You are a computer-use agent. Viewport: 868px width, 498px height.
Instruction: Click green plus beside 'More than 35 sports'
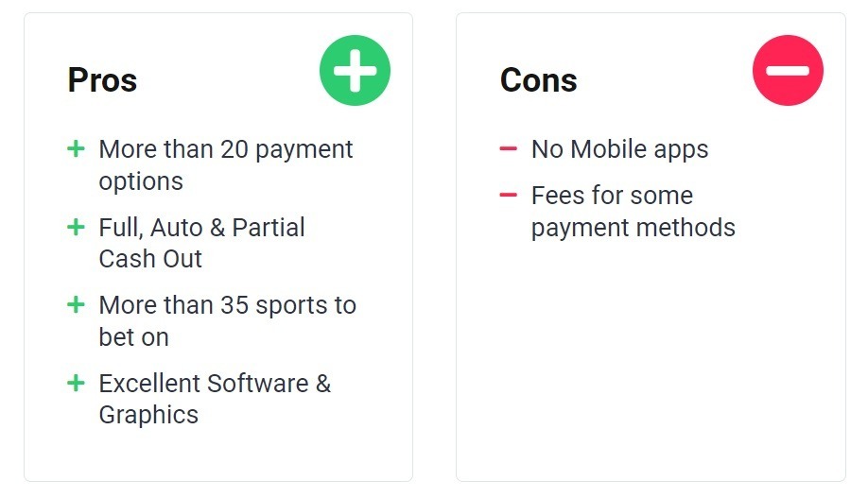(76, 305)
